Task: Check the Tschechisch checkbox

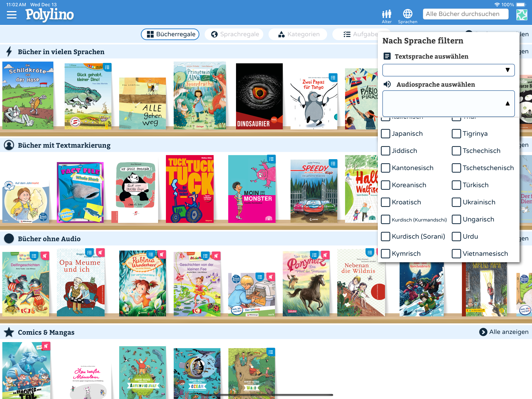Action: tap(456, 151)
